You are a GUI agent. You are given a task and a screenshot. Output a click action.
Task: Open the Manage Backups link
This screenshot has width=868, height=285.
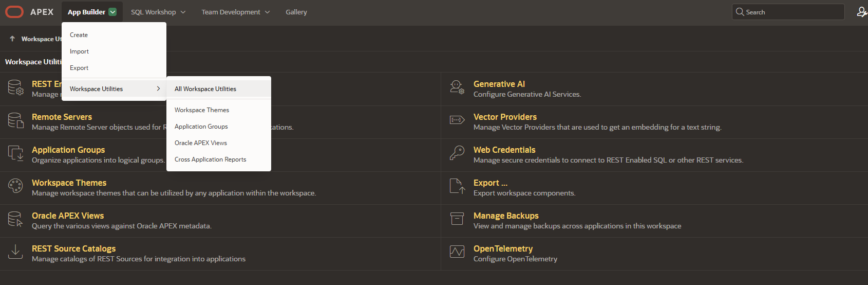tap(506, 216)
